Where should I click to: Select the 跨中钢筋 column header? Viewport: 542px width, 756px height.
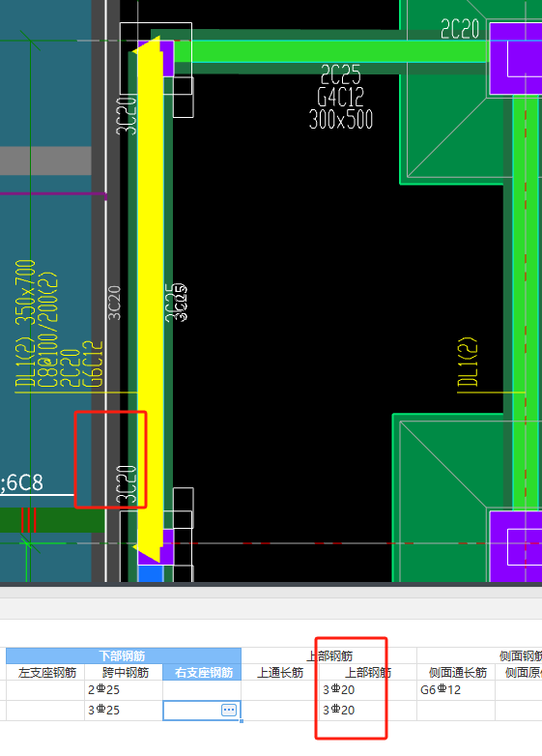(x=125, y=672)
